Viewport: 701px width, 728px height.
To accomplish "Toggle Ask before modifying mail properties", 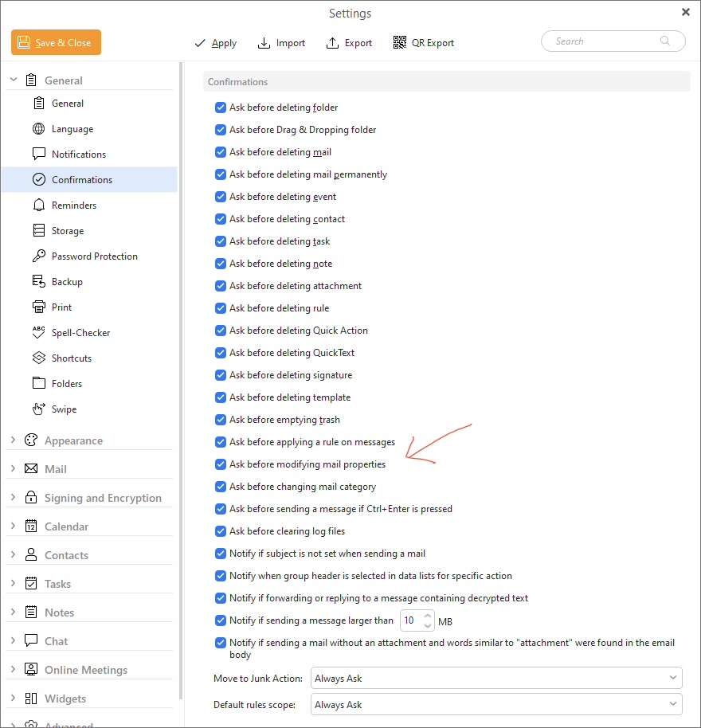I will (x=221, y=464).
